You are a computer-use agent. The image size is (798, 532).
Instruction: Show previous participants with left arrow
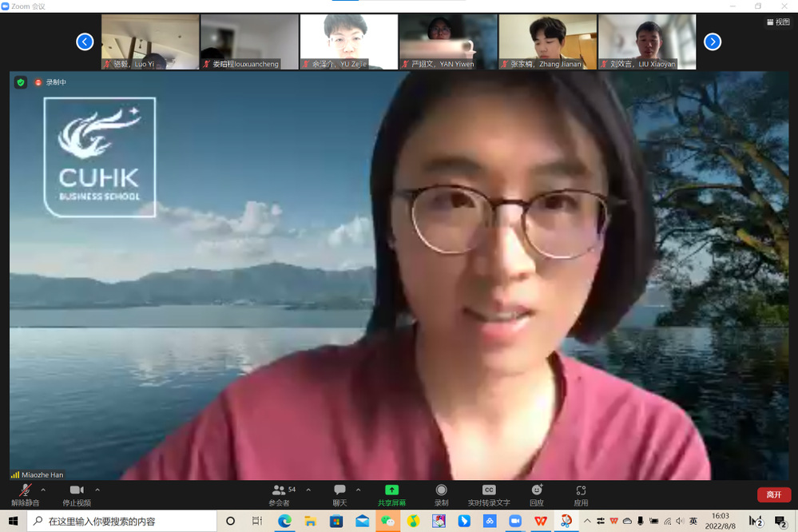(x=85, y=42)
